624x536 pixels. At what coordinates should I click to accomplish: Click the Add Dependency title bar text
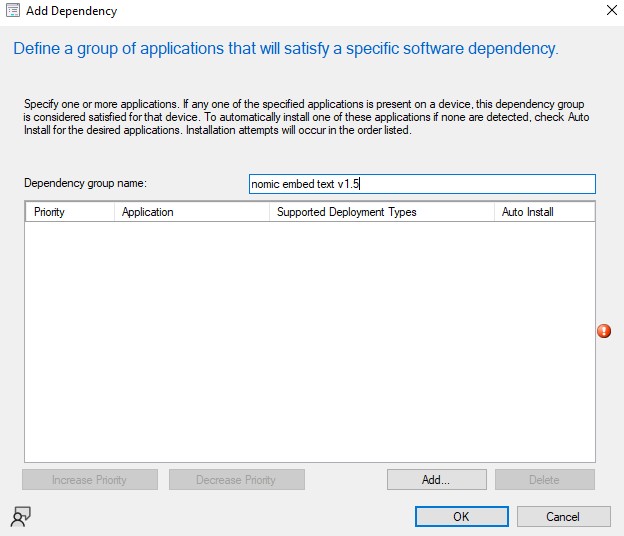[x=71, y=11]
